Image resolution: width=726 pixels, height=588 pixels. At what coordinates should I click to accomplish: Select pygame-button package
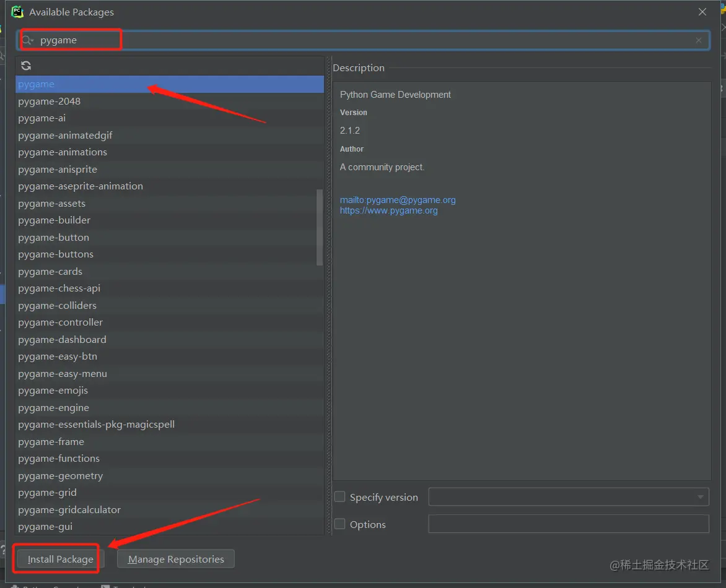[170, 237]
